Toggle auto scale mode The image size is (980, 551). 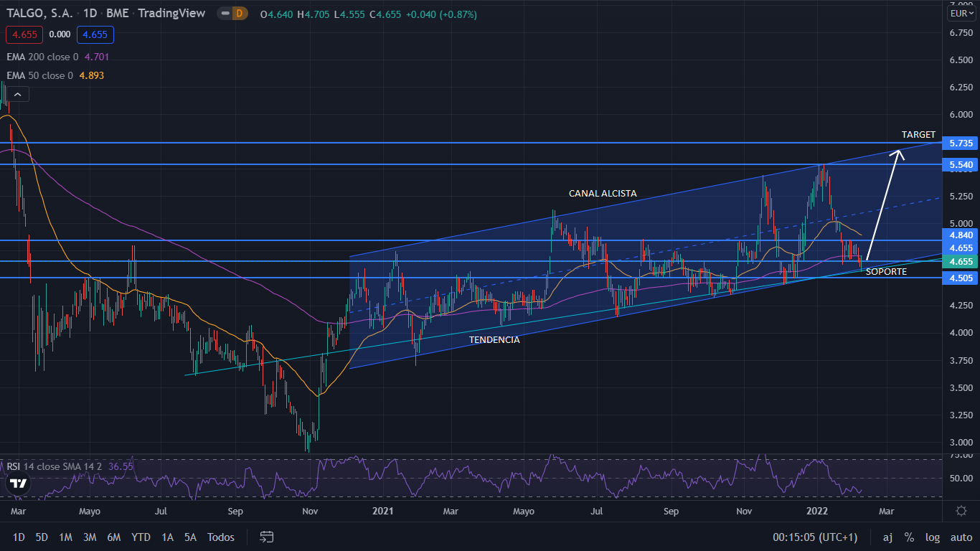[x=961, y=537]
